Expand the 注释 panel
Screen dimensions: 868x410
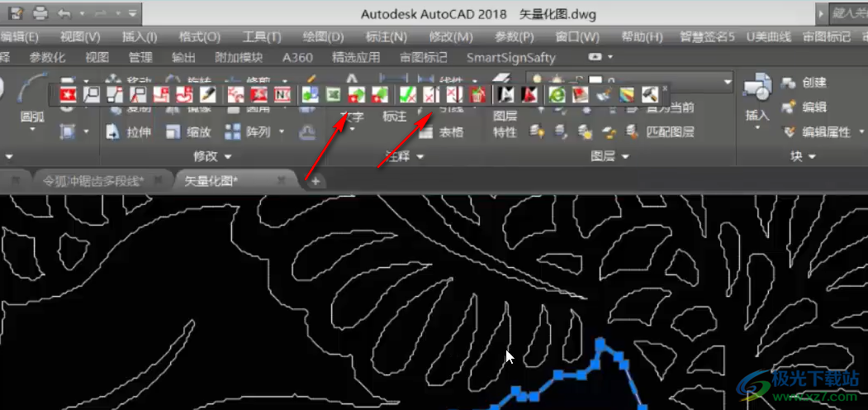(x=405, y=156)
